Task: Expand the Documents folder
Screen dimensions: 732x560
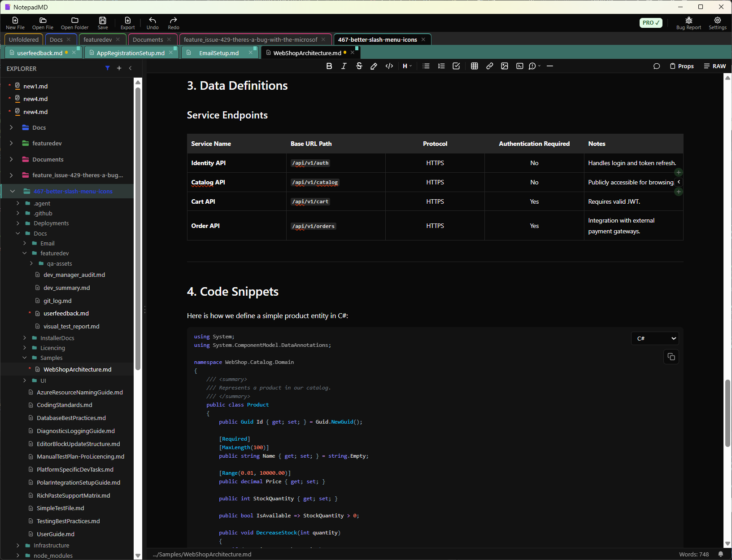Action: click(11, 159)
